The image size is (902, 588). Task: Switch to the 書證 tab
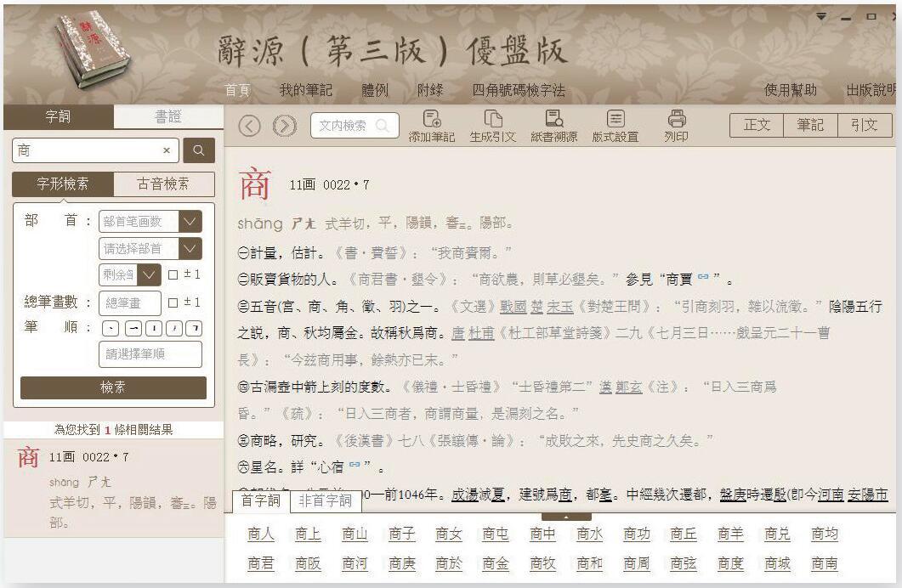[x=167, y=116]
